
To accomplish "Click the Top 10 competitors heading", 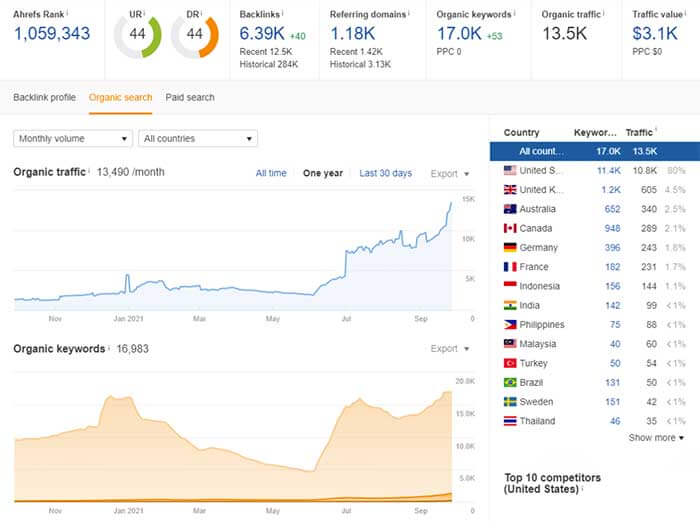I will [552, 484].
